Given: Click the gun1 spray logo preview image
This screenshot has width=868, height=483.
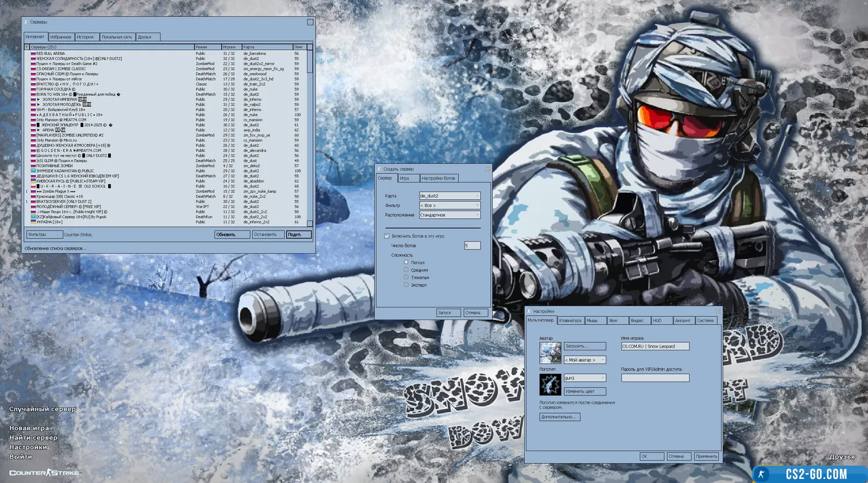Looking at the screenshot, I should coord(550,384).
